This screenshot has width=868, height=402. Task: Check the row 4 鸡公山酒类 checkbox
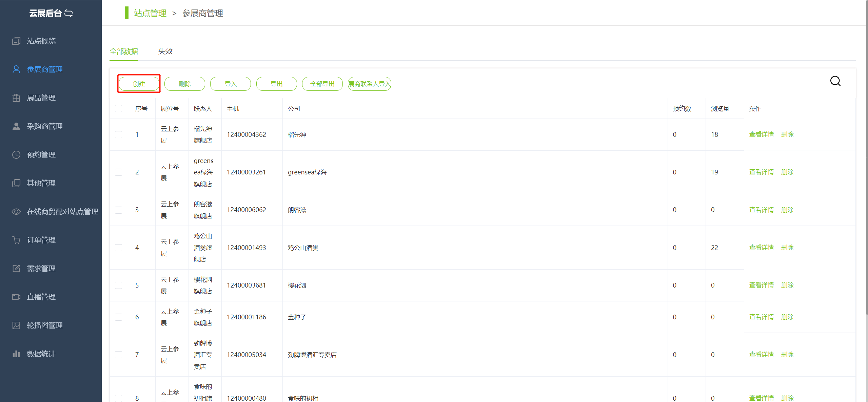118,248
